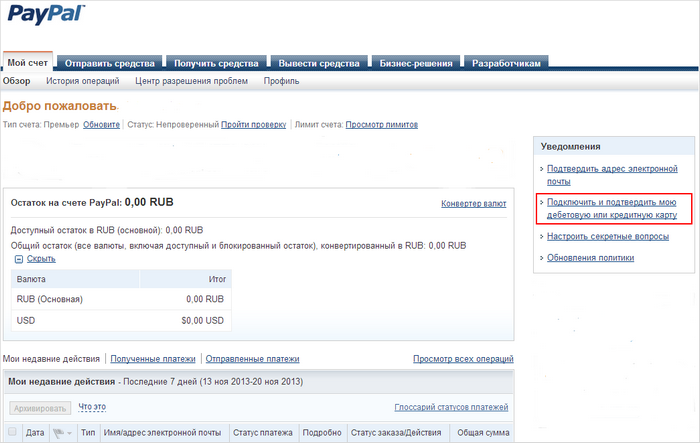Open the Мой счет tab
This screenshot has width=700, height=443.
coord(28,63)
